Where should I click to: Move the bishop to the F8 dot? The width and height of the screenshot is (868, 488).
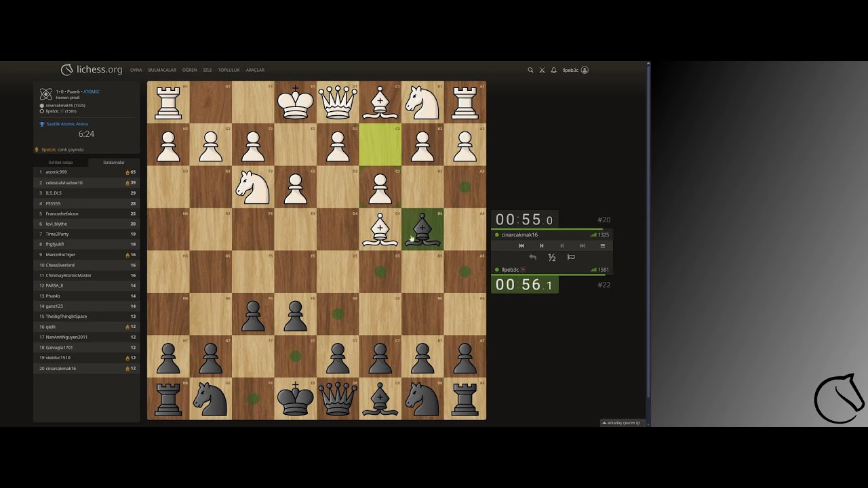253,399
